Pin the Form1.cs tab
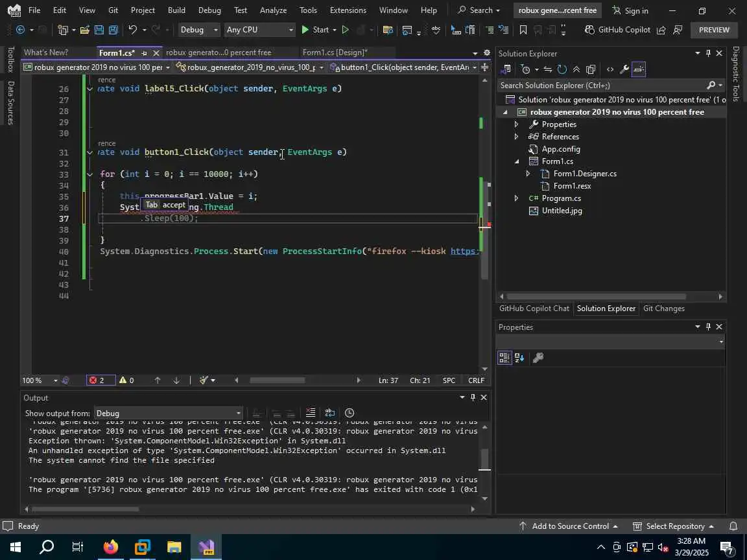This screenshot has height=560, width=747. tap(144, 53)
